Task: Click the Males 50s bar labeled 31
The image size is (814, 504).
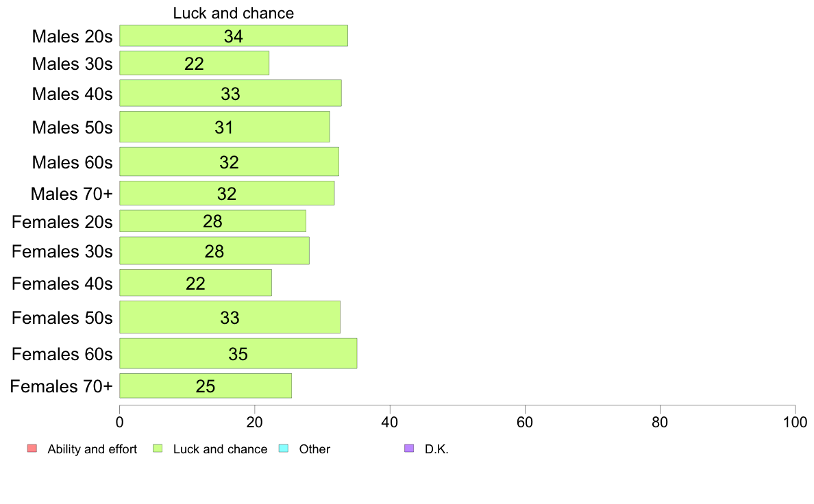Action: click(x=225, y=127)
